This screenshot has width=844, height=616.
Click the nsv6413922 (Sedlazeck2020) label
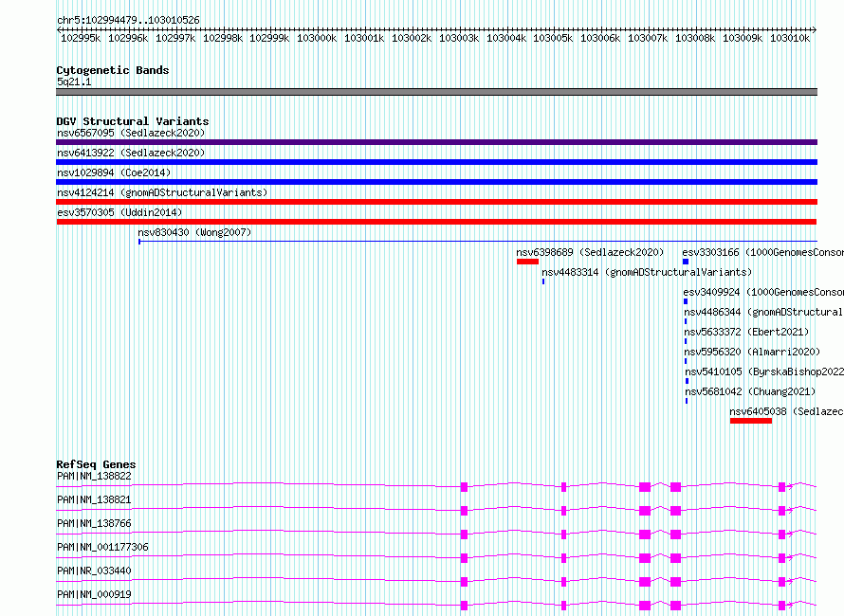[x=131, y=153]
